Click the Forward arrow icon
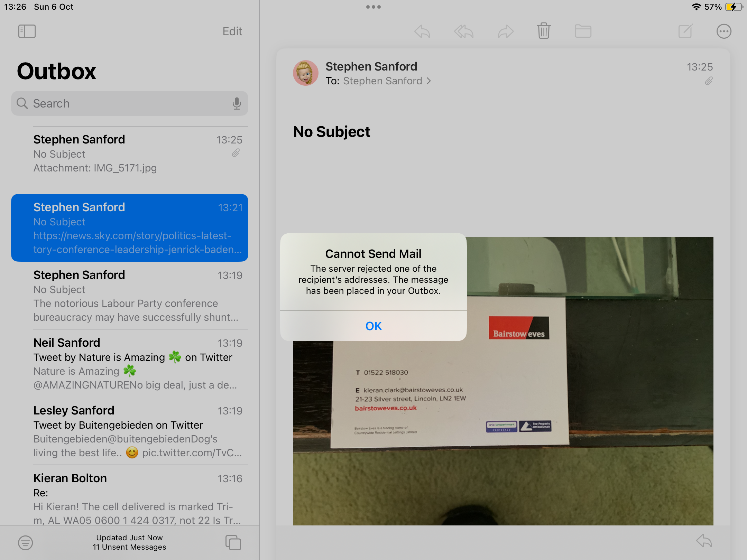The height and width of the screenshot is (560, 747). pos(506,31)
